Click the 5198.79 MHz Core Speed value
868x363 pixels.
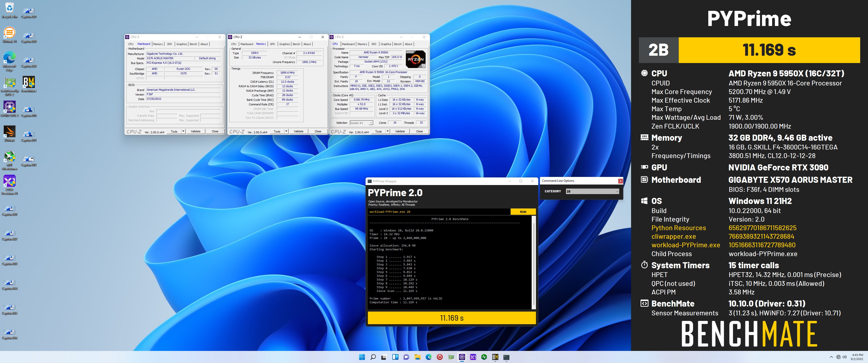coord(361,100)
